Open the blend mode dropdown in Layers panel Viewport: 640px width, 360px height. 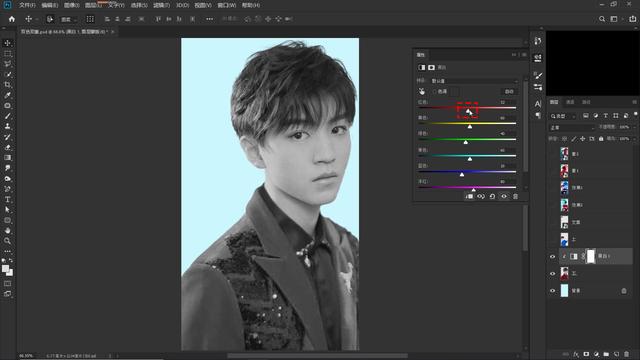[572, 128]
